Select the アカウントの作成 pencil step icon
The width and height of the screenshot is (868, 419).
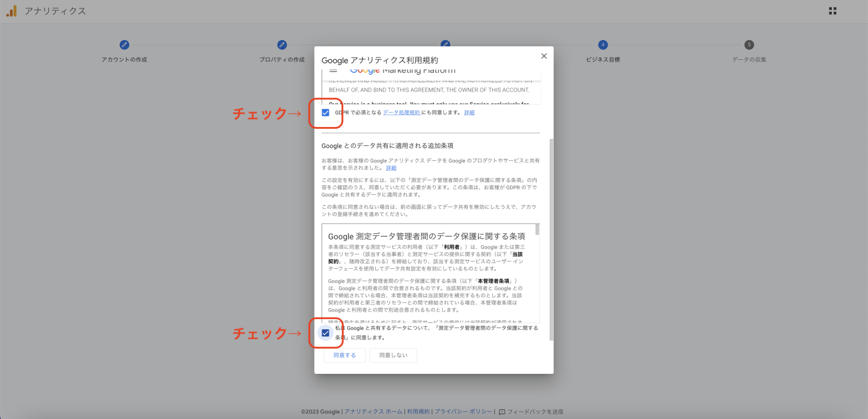click(124, 45)
